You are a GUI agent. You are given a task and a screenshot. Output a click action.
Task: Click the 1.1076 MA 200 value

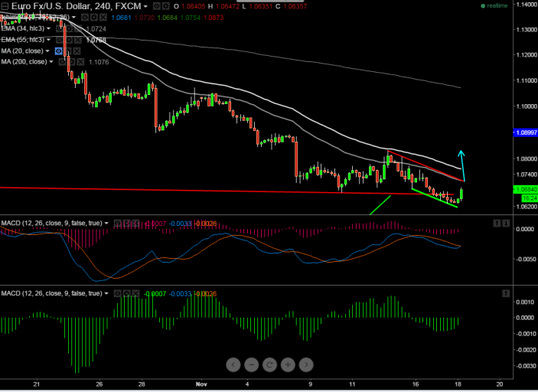click(x=99, y=62)
